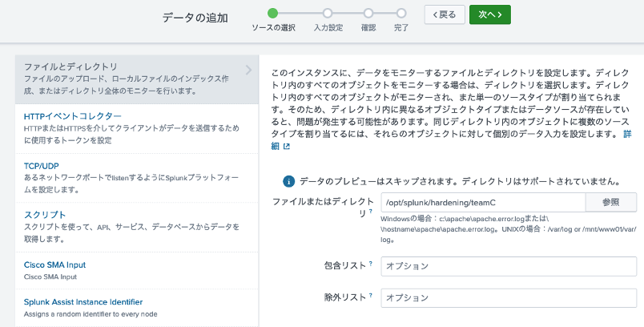Select the 完了 step circle
Image resolution: width=644 pixels, height=327 pixels.
401,13
